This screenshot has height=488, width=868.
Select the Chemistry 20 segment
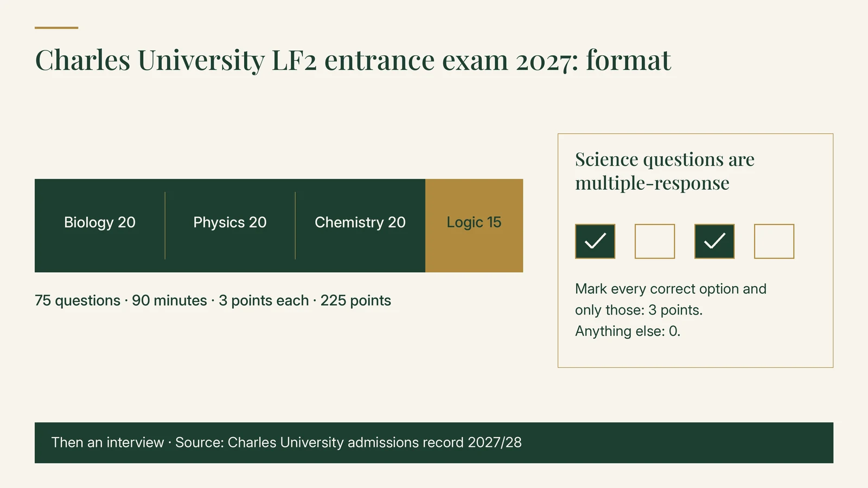(x=360, y=226)
